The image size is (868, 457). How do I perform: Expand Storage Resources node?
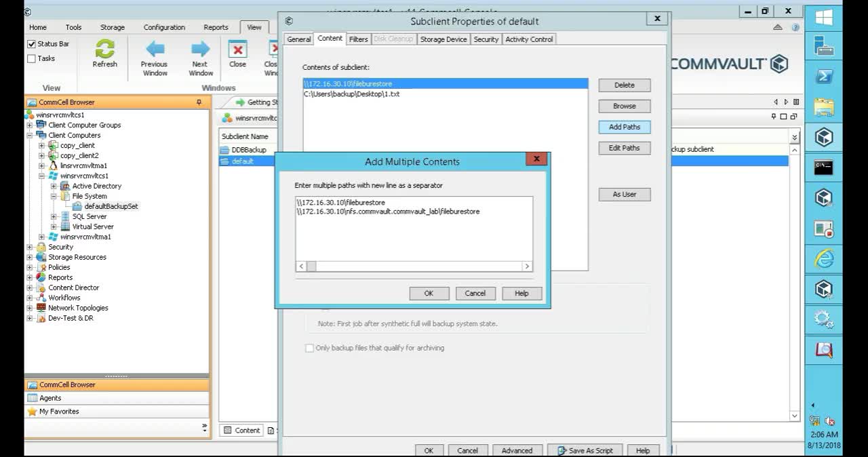(x=29, y=258)
